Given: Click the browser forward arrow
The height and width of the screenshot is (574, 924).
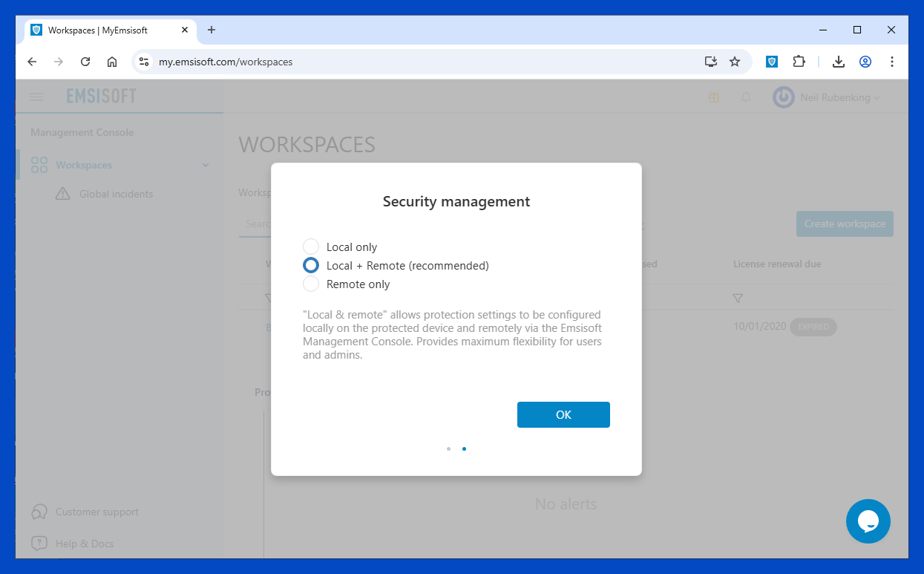Looking at the screenshot, I should click(x=59, y=62).
